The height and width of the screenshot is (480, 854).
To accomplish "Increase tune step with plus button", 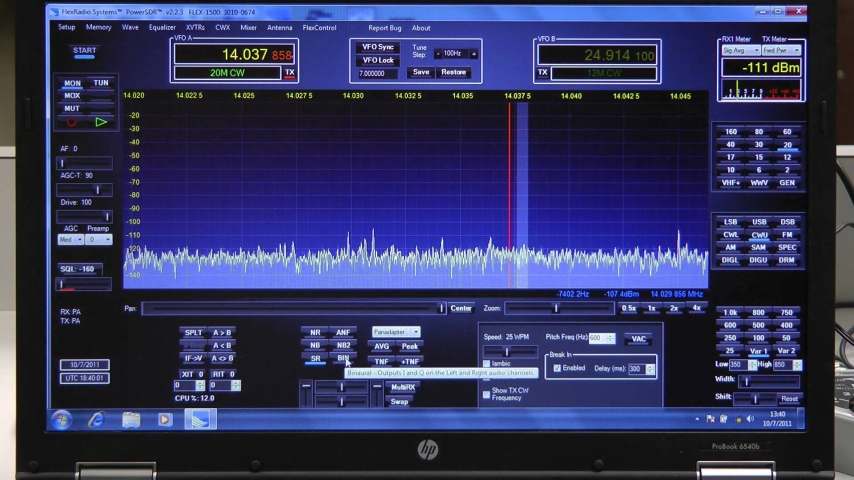I will point(474,54).
